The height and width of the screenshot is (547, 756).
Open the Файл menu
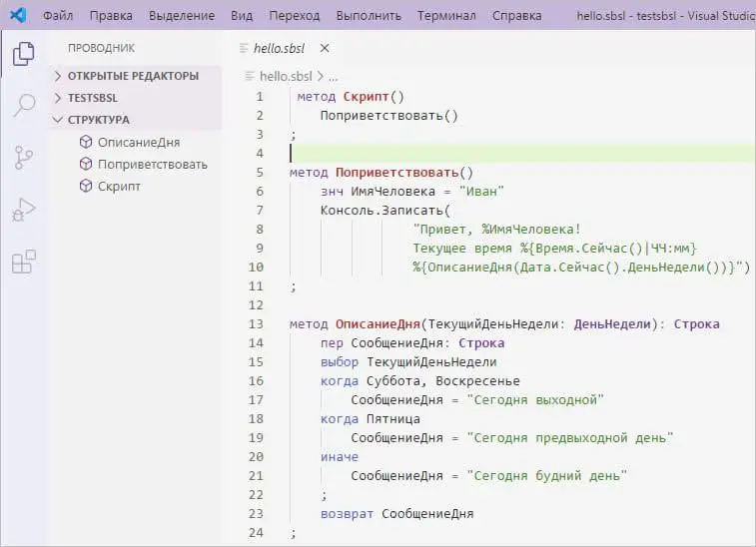click(58, 15)
